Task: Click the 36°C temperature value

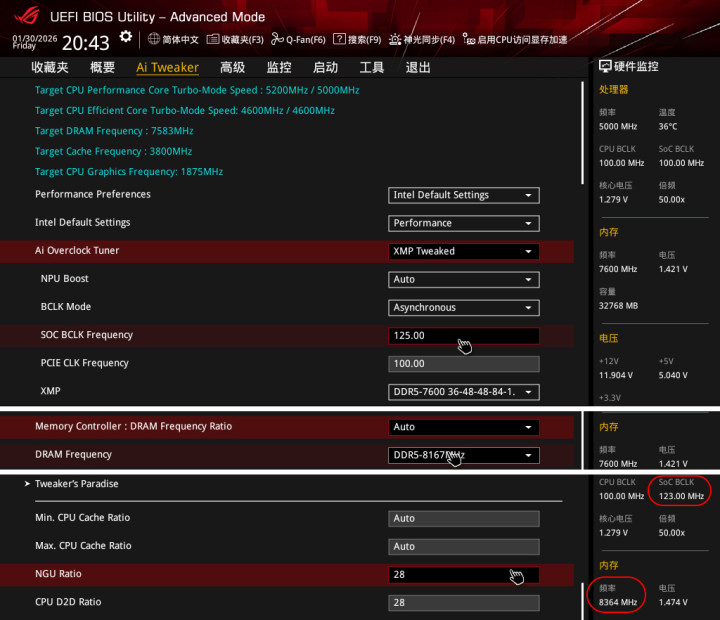Action: tap(668, 126)
